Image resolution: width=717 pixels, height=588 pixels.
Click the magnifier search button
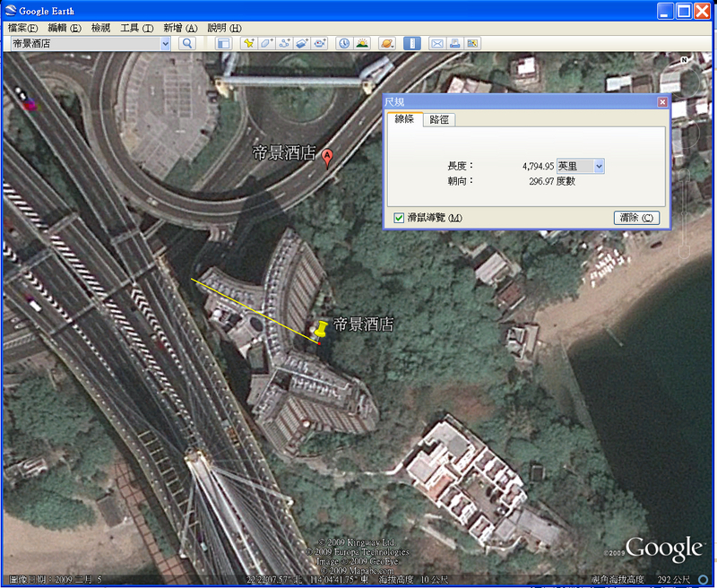[x=187, y=43]
